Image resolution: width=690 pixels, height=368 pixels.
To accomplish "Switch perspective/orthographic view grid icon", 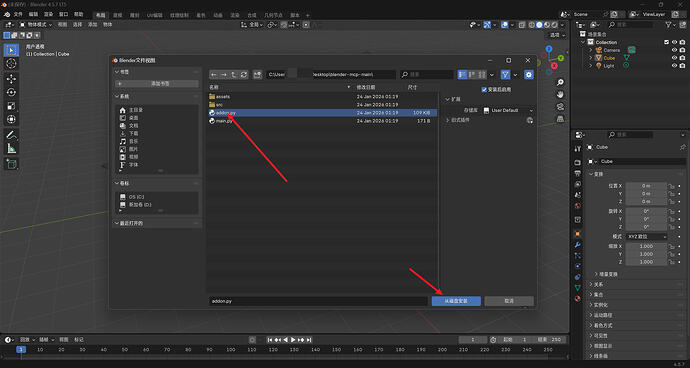I will [560, 119].
